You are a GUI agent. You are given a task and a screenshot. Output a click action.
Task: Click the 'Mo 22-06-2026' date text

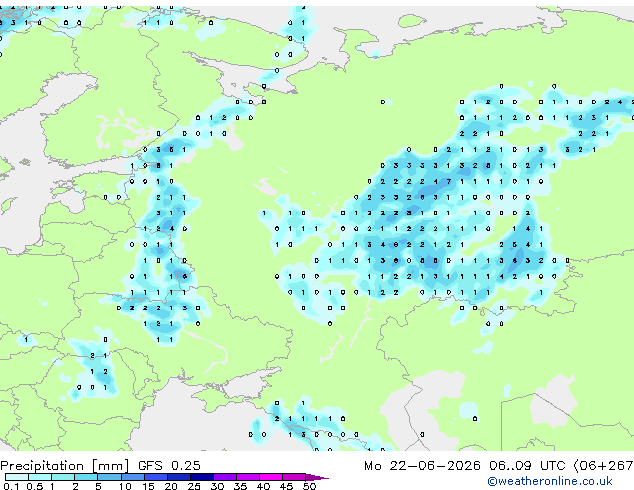coord(422,466)
